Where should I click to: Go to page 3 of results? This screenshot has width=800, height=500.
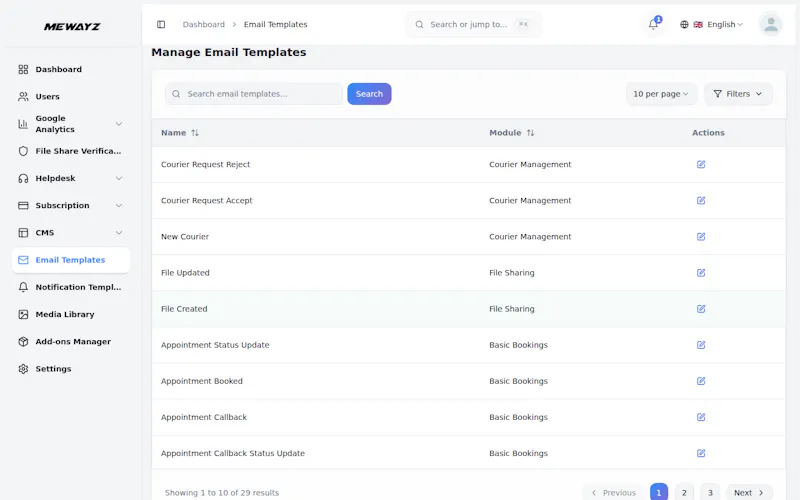point(710,492)
